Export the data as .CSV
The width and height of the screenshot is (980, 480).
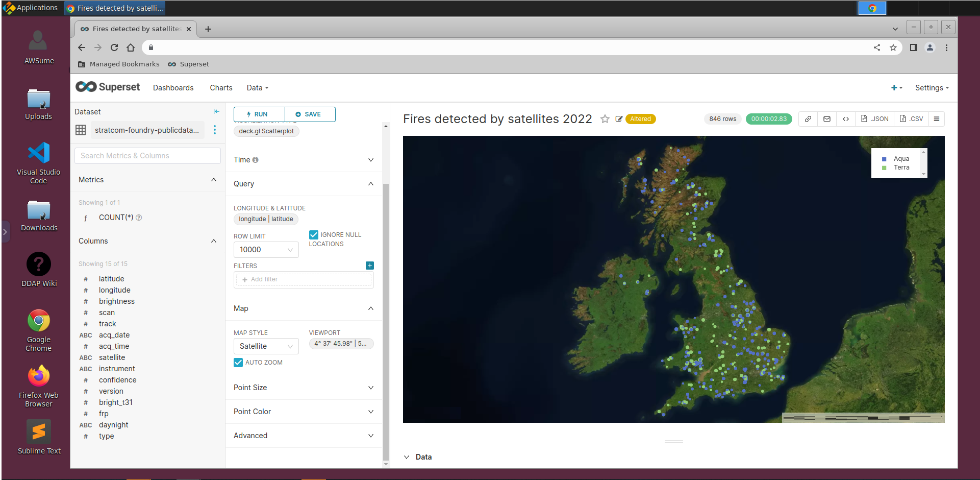(912, 118)
